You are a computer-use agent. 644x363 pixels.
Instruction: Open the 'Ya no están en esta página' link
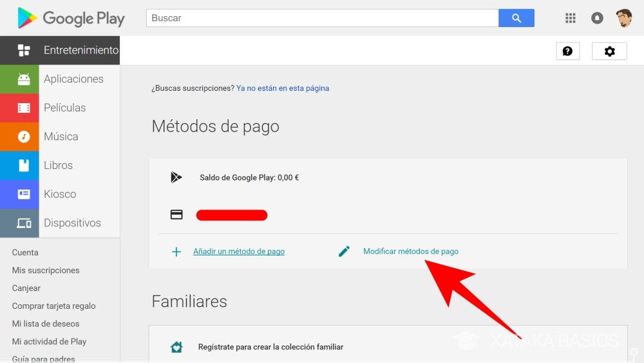283,88
